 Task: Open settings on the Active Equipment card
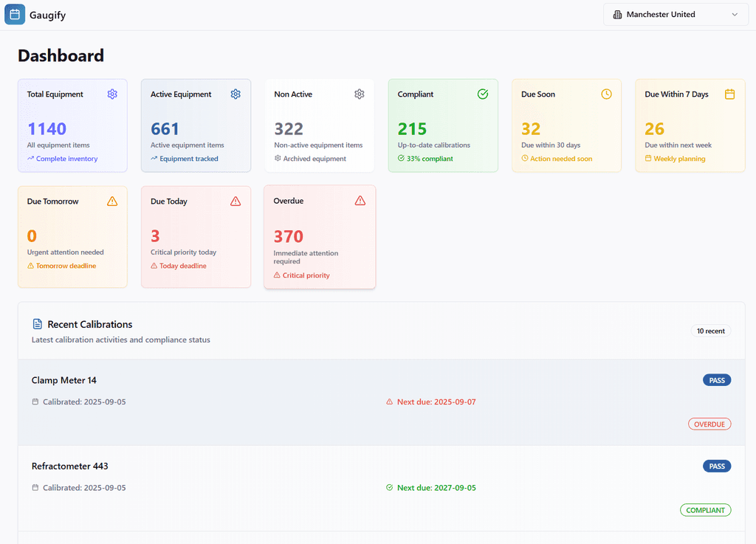click(x=236, y=94)
